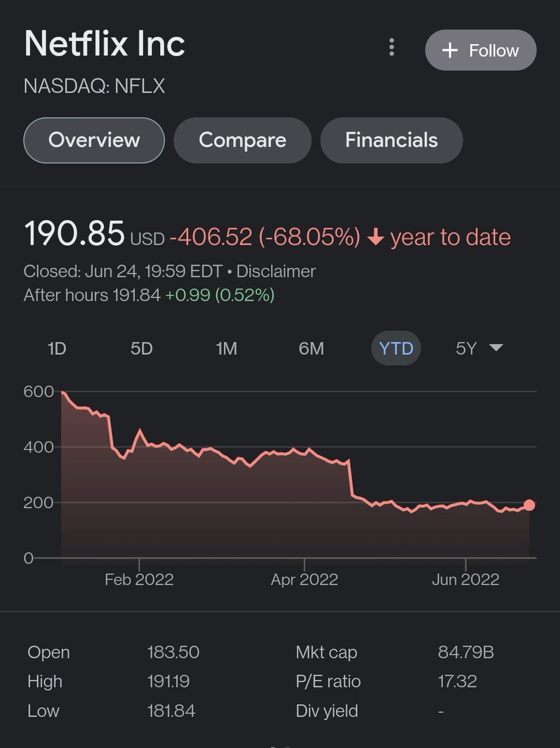Click the 400 y-axis label
The width and height of the screenshot is (560, 748).
click(38, 447)
